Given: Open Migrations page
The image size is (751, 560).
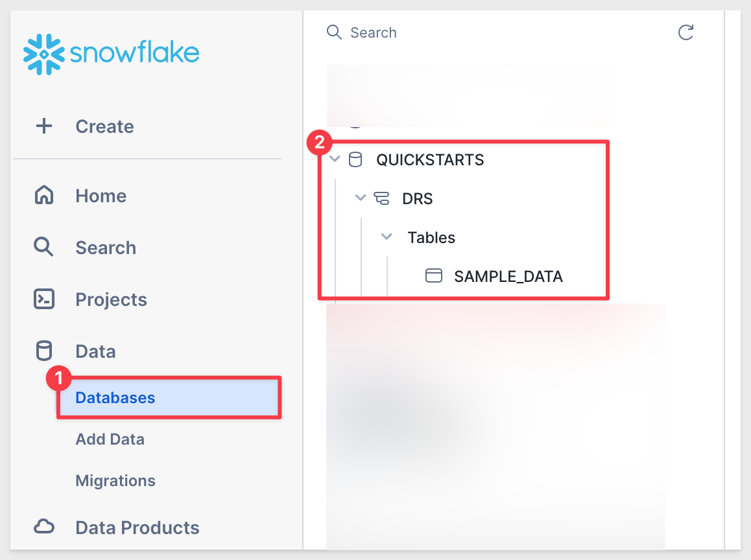Looking at the screenshot, I should tap(115, 480).
